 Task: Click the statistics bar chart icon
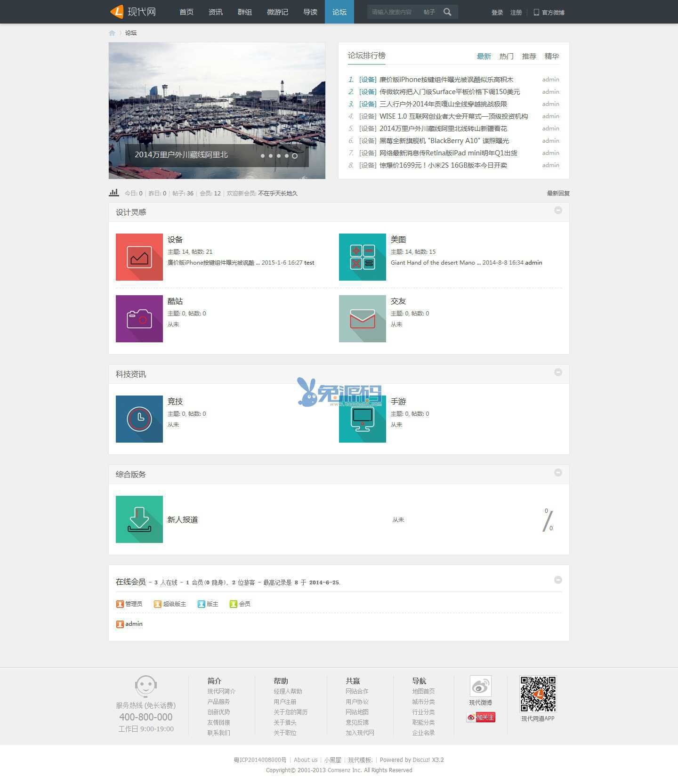pos(114,193)
